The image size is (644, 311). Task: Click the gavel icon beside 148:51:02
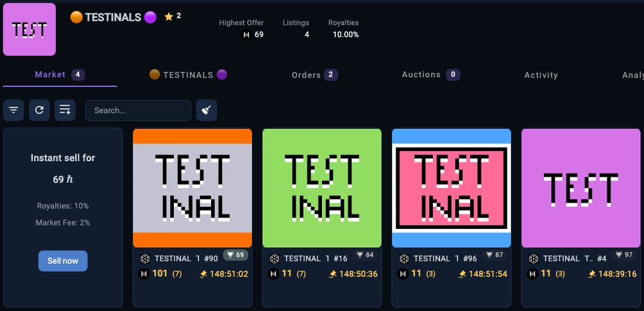pos(203,274)
